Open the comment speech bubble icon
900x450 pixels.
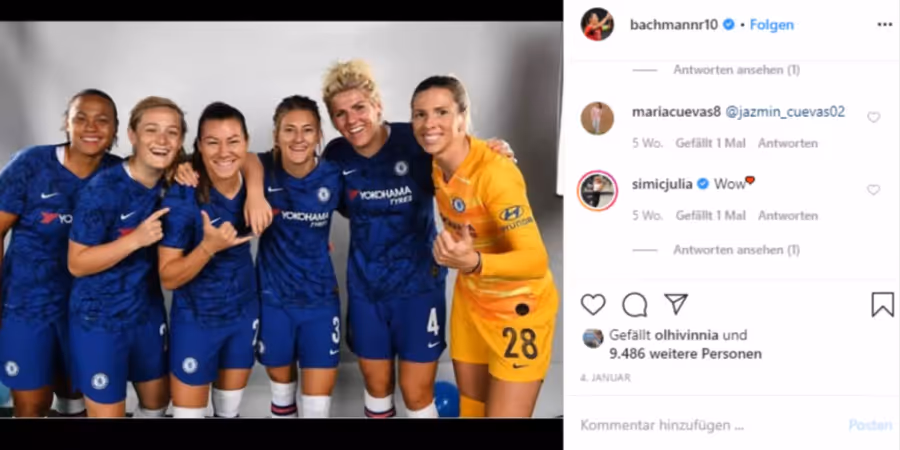(x=634, y=304)
